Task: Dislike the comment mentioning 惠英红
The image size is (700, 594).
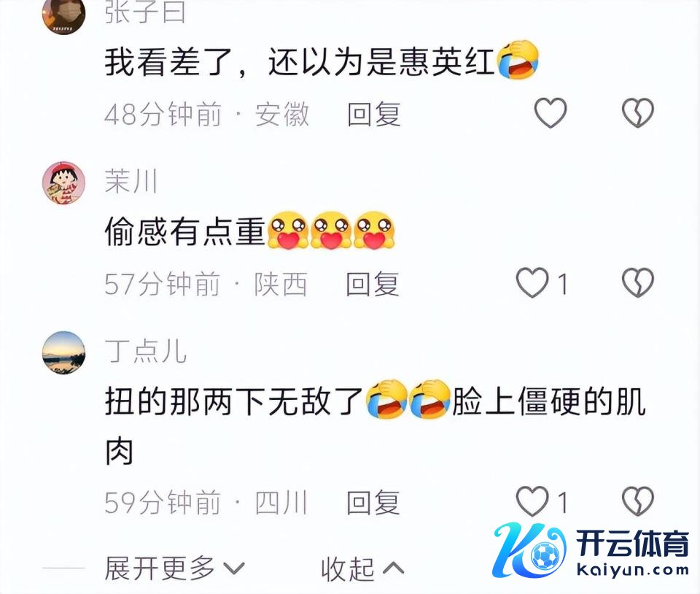Action: coord(638,112)
